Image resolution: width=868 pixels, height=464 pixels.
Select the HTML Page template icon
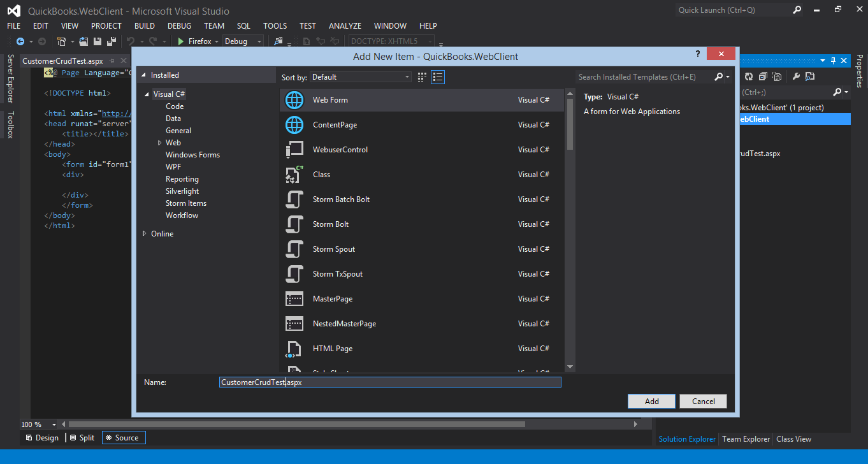pos(294,349)
